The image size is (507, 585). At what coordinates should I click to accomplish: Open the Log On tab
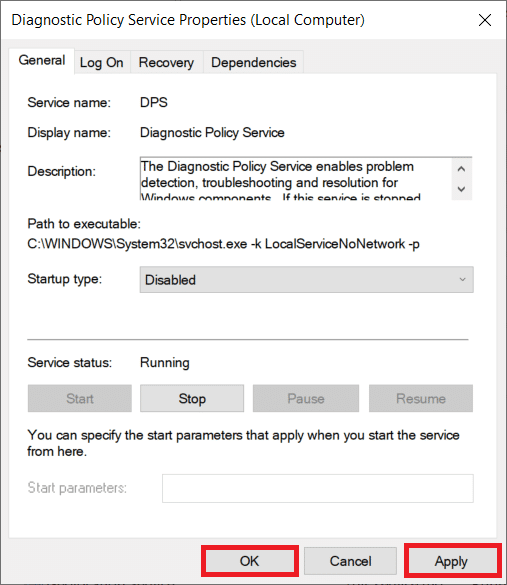tap(102, 63)
